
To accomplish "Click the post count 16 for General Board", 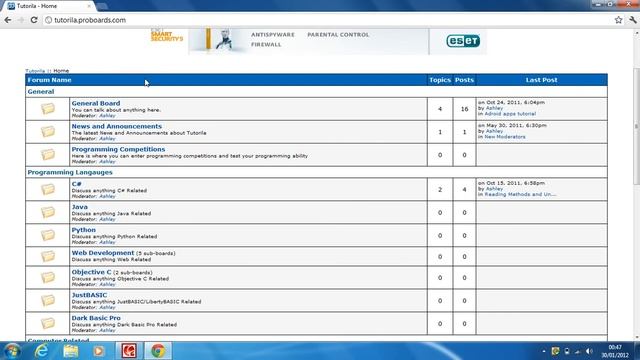I will click(x=464, y=109).
